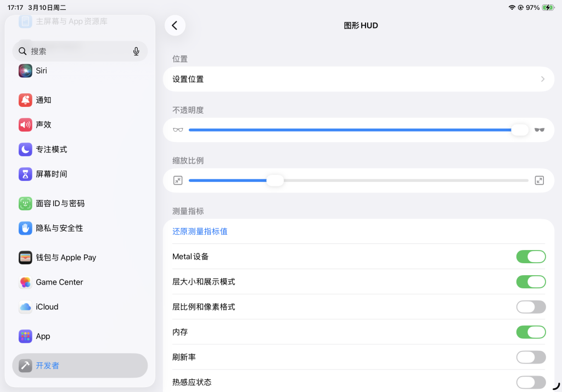Enable the 层比例和像素格式 switch
The image size is (562, 392).
[x=531, y=307]
